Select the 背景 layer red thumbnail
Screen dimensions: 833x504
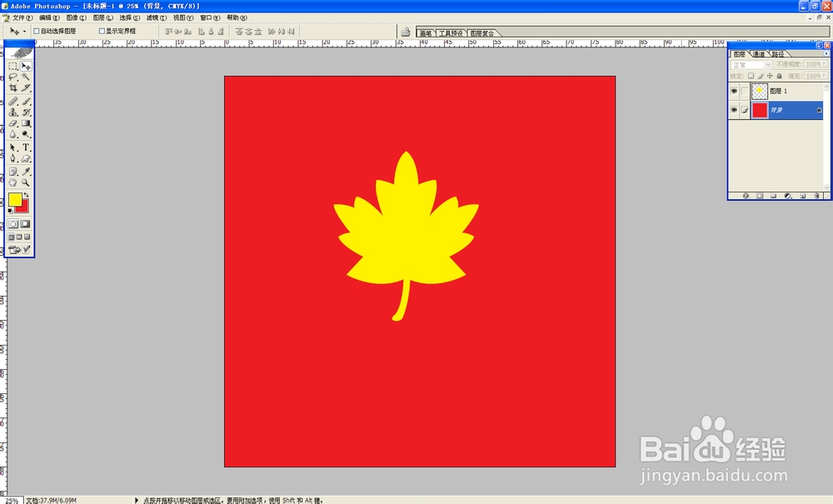click(x=760, y=111)
